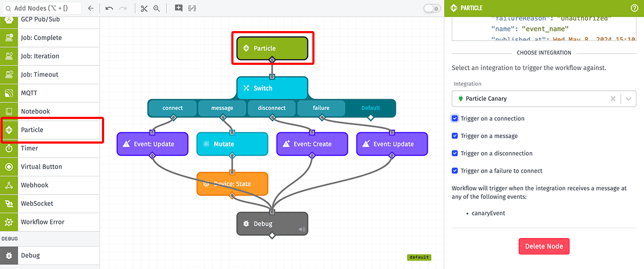The width and height of the screenshot is (644, 269).
Task: Click the canaryEvent text
Action: [x=489, y=213]
